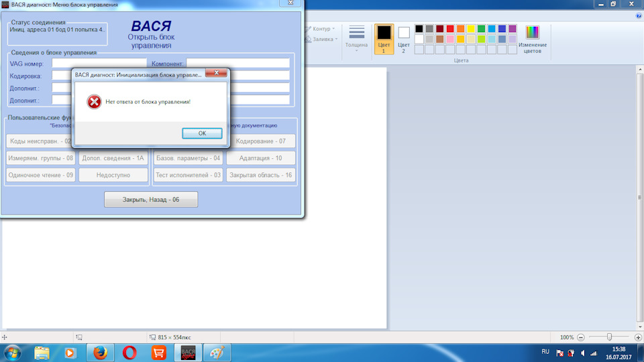Click the zoom out minus button
644x362 pixels.
pos(581,337)
